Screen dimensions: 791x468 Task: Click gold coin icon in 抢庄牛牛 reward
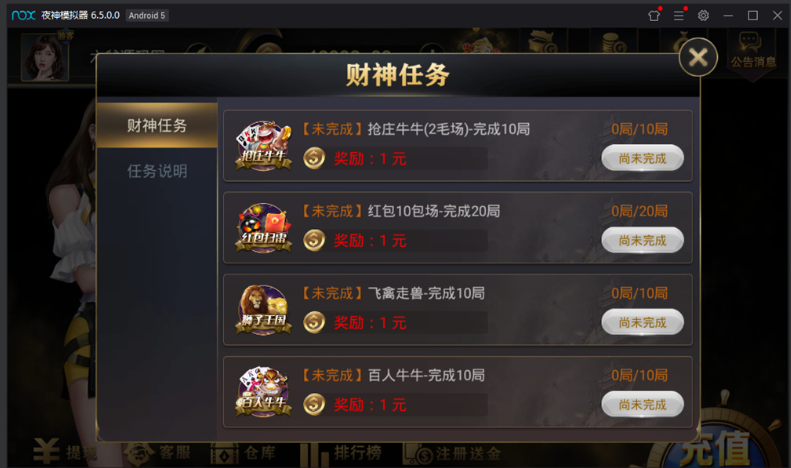(314, 158)
